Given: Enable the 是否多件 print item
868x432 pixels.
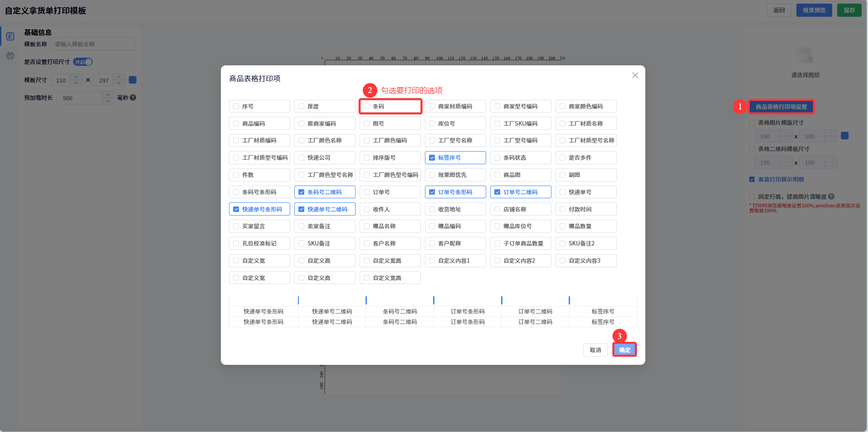Looking at the screenshot, I should point(562,157).
